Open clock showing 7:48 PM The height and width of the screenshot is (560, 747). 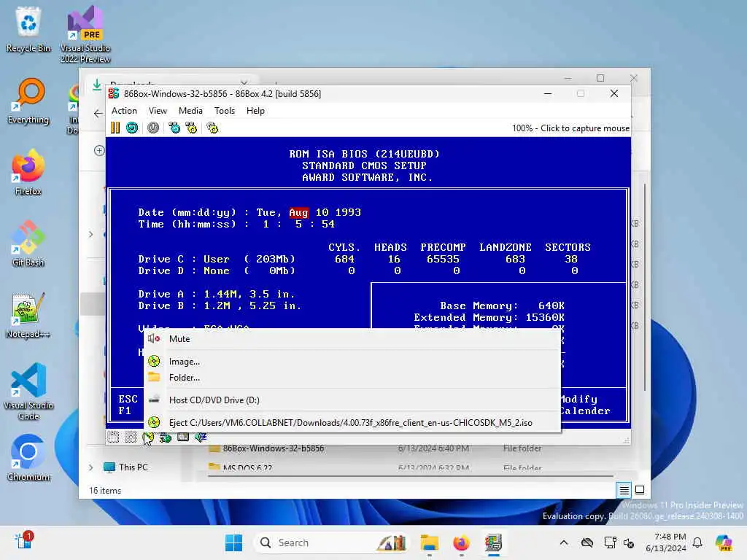point(665,542)
